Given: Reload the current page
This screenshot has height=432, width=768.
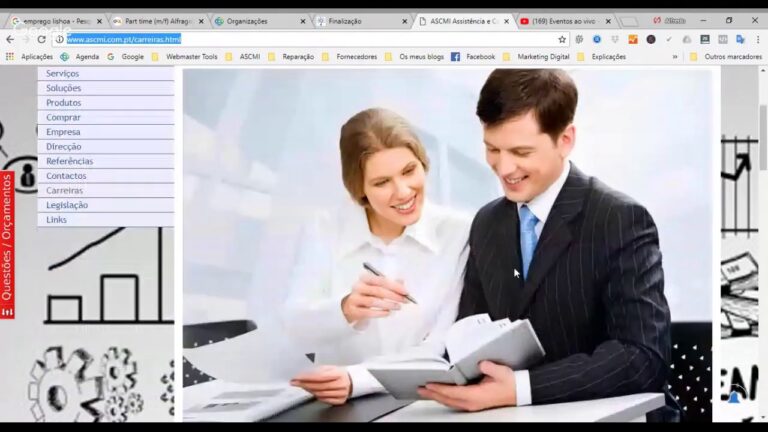Looking at the screenshot, I should 41,39.
